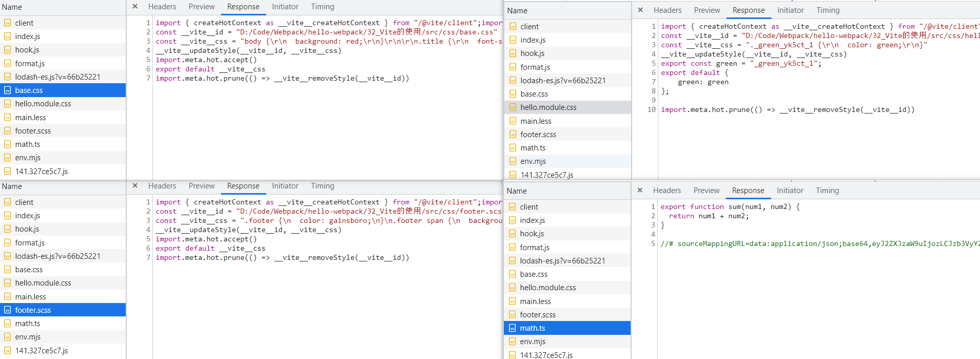The height and width of the screenshot is (359, 980).
Task: Click file icon beside footer.scss in bottom-left list
Action: [x=7, y=310]
